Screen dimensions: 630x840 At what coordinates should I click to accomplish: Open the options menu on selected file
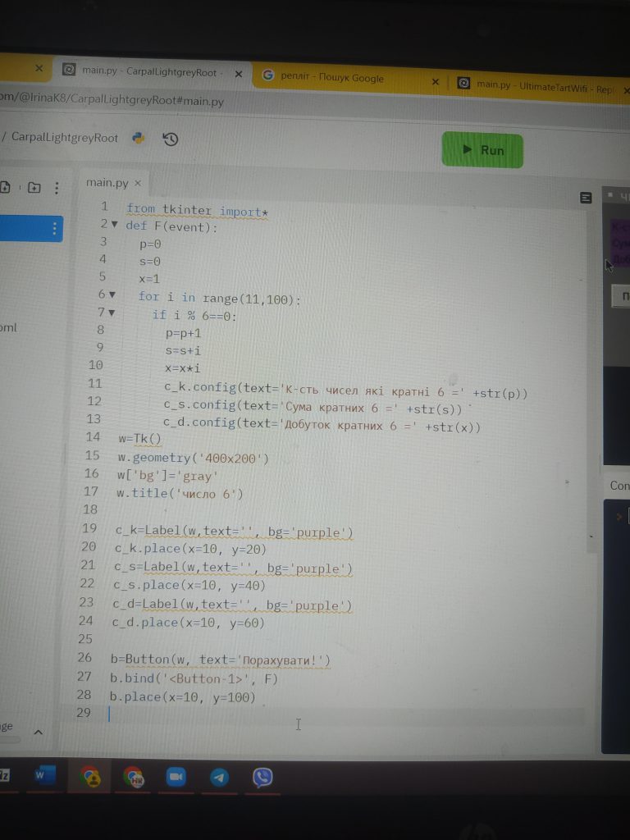click(55, 228)
